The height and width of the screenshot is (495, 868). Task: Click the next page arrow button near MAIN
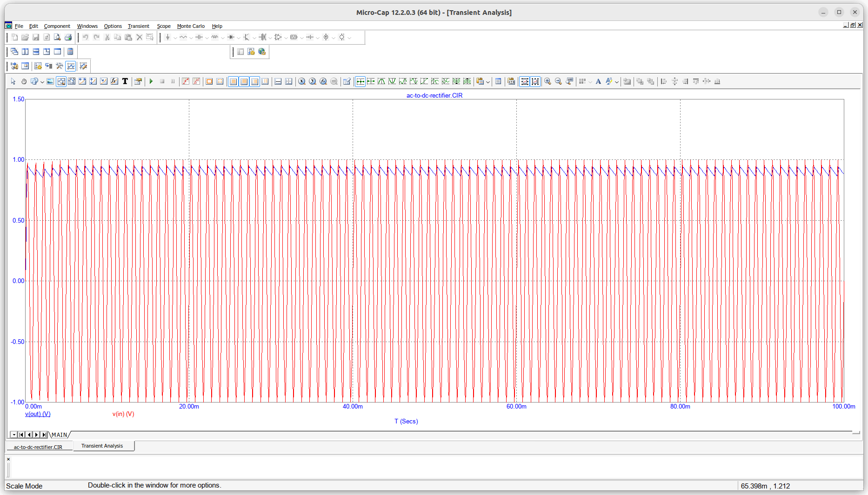37,435
